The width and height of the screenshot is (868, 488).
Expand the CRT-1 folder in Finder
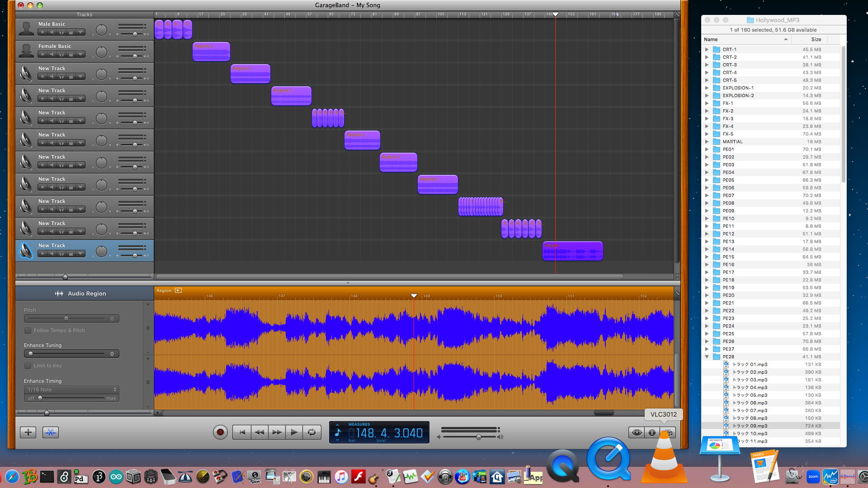tap(707, 50)
